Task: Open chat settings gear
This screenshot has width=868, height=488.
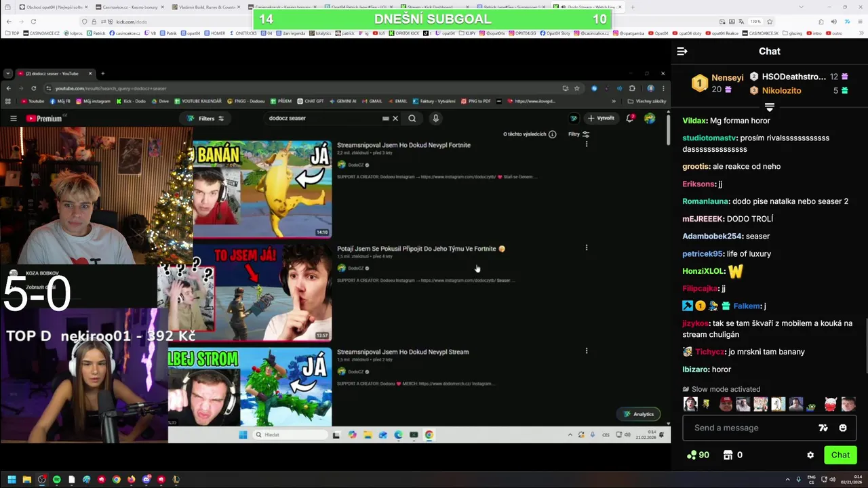Action: 810,455
